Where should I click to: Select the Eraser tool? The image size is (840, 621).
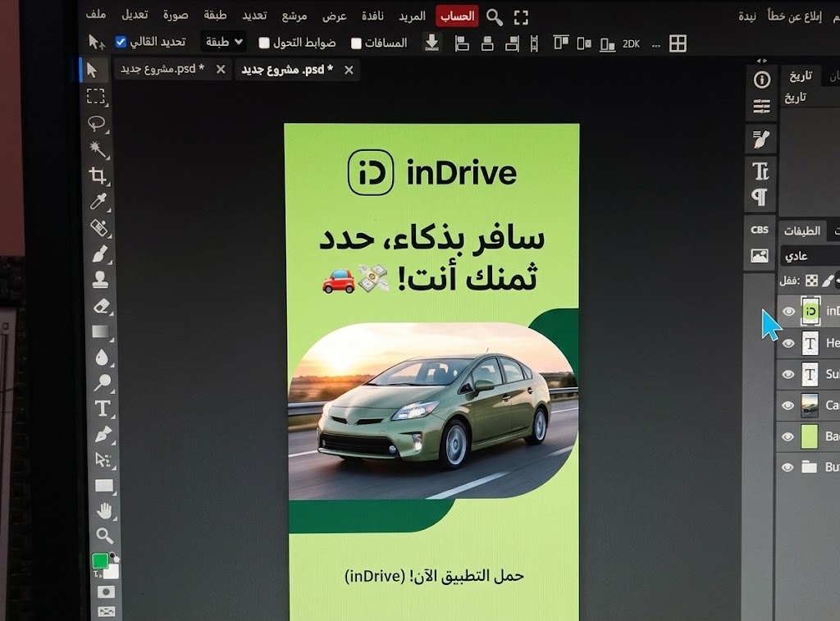tap(101, 306)
